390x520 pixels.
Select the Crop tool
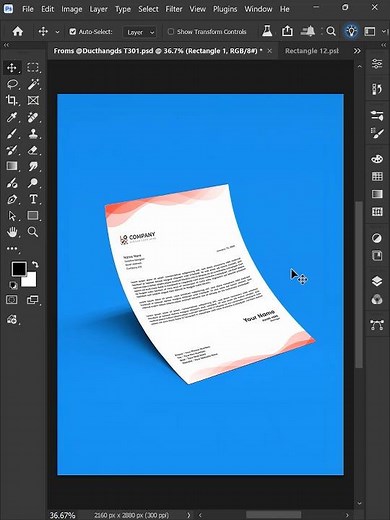coord(12,100)
